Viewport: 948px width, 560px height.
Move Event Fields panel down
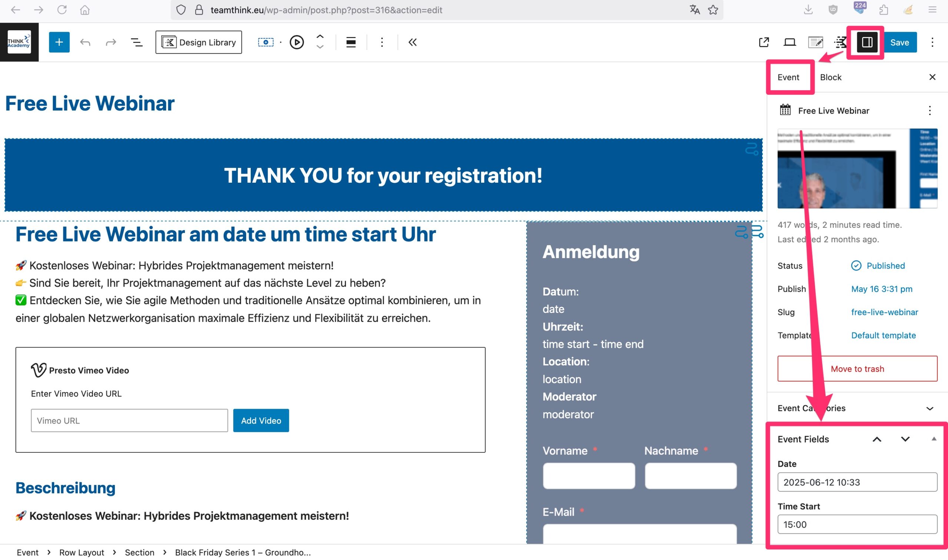(905, 439)
